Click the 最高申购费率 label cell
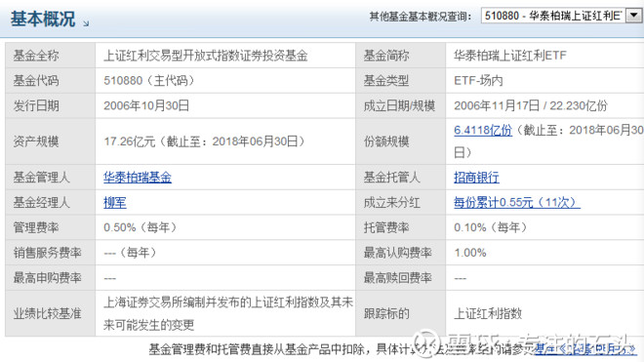644x362 pixels. [50, 278]
